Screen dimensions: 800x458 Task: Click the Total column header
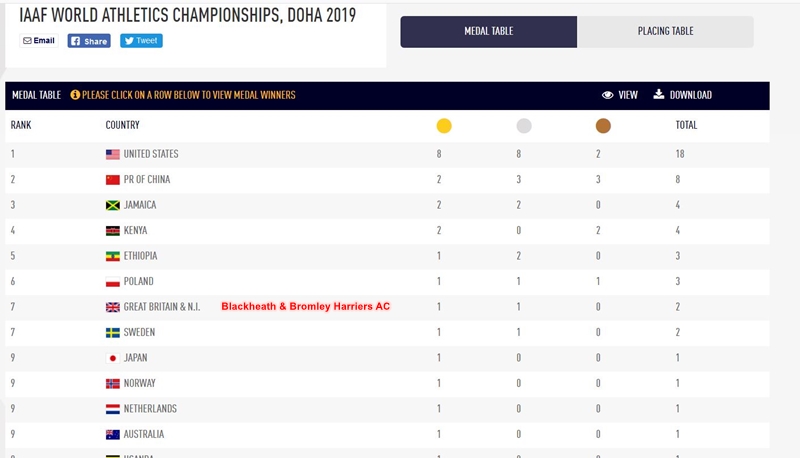pyautogui.click(x=686, y=125)
